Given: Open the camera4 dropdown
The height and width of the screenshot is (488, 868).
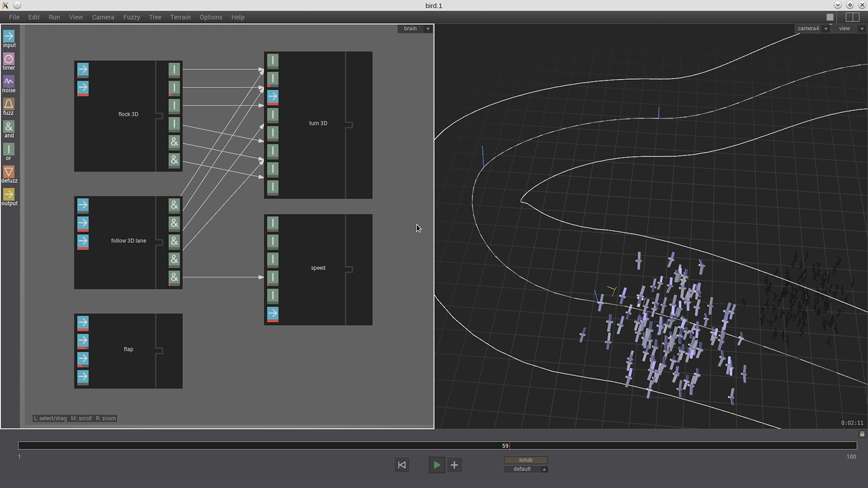Looking at the screenshot, I should pyautogui.click(x=826, y=28).
